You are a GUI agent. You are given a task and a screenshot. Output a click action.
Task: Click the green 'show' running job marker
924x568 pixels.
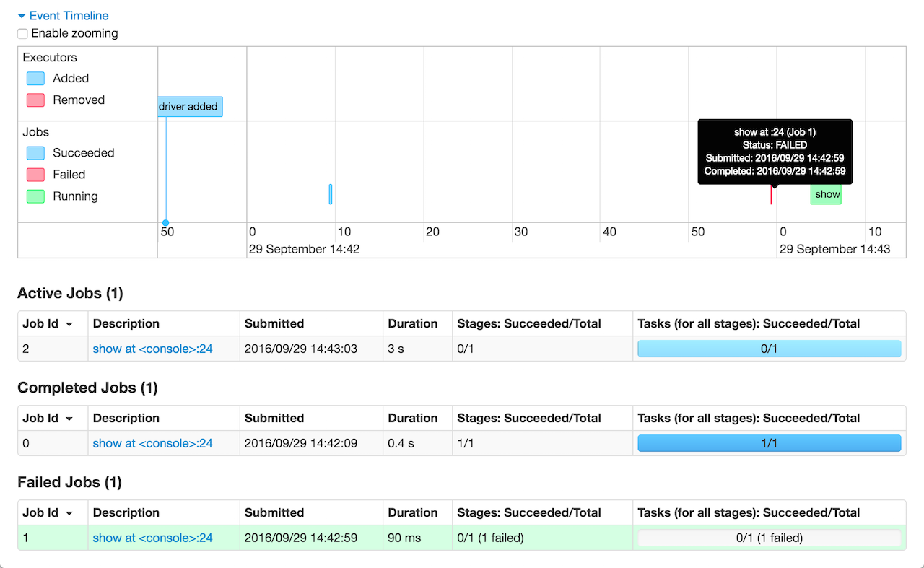point(826,193)
